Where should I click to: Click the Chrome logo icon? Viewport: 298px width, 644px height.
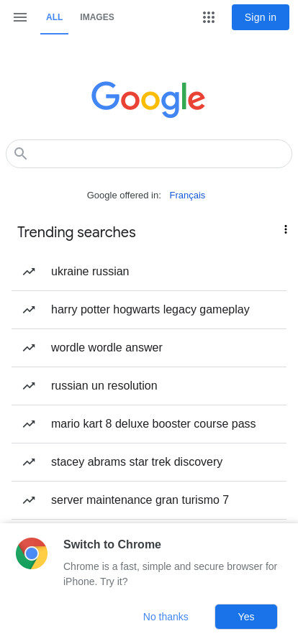pyautogui.click(x=32, y=553)
